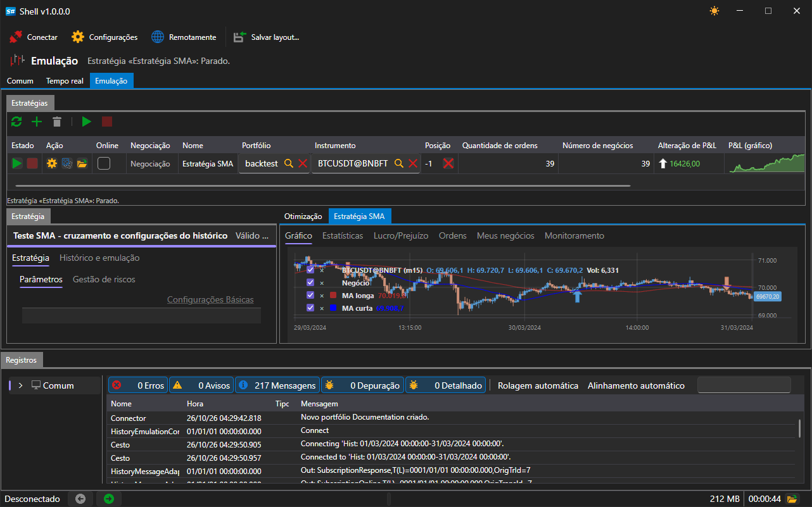
Task: Open the folder icon in Ação column
Action: [82, 163]
